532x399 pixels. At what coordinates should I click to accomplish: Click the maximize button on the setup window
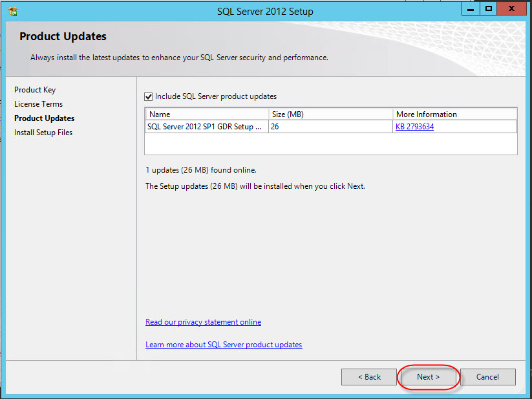[489, 8]
